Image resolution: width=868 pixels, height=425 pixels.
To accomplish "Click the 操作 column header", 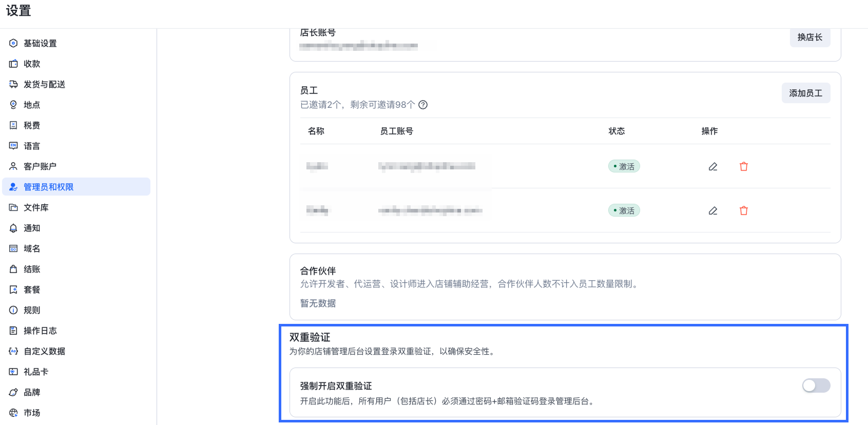I will point(710,131).
